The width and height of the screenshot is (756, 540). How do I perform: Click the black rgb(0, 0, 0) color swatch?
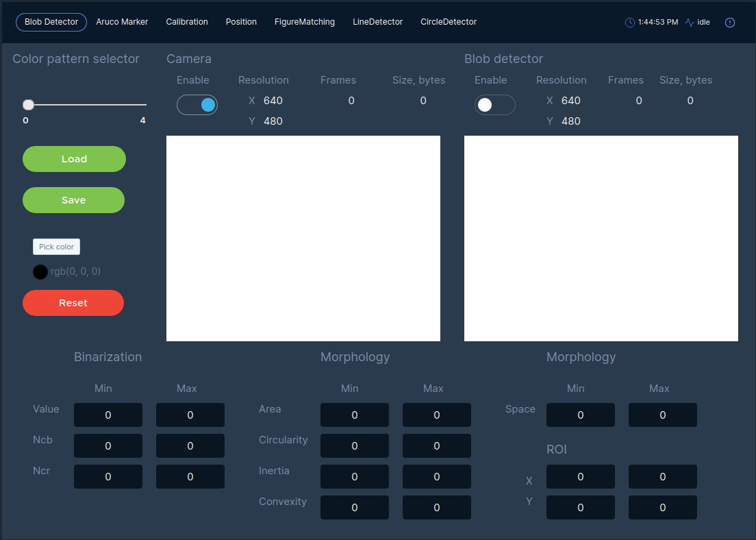click(x=40, y=271)
